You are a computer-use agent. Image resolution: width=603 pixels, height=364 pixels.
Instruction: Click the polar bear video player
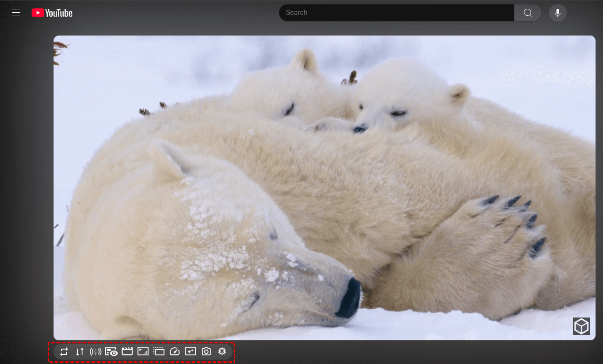324,188
